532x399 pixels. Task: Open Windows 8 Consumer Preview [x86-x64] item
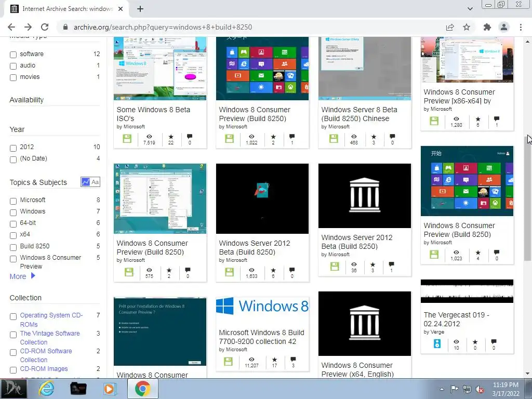459,96
